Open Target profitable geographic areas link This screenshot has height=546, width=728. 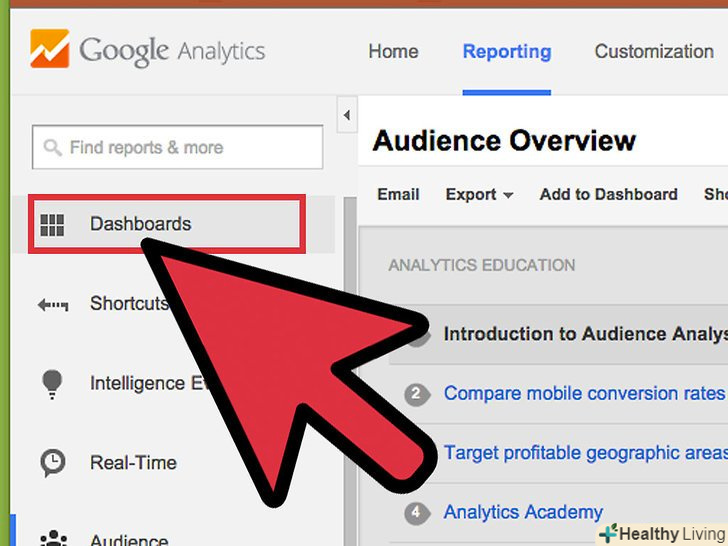pyautogui.click(x=586, y=453)
